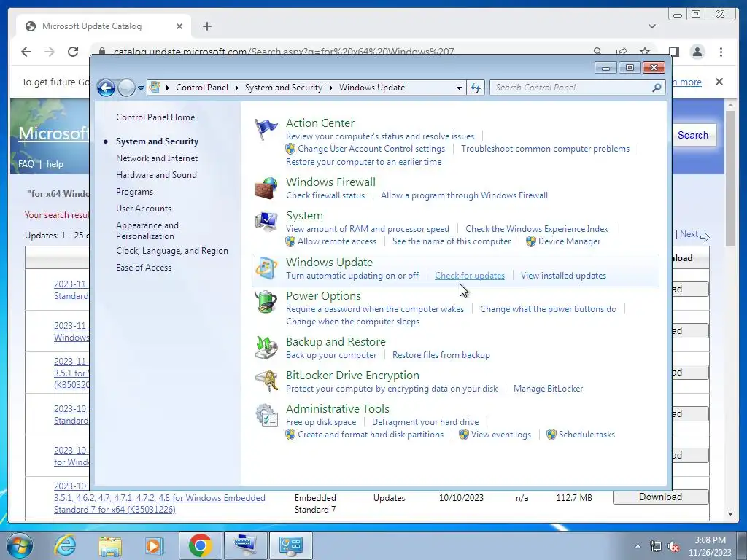Refresh the Control Panel address bar
Screen dimensions: 747x560
click(476, 87)
